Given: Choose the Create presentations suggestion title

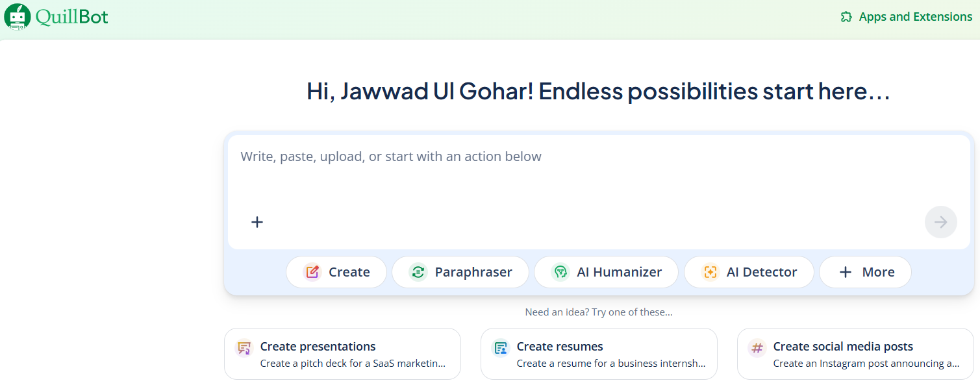Looking at the screenshot, I should [x=318, y=347].
